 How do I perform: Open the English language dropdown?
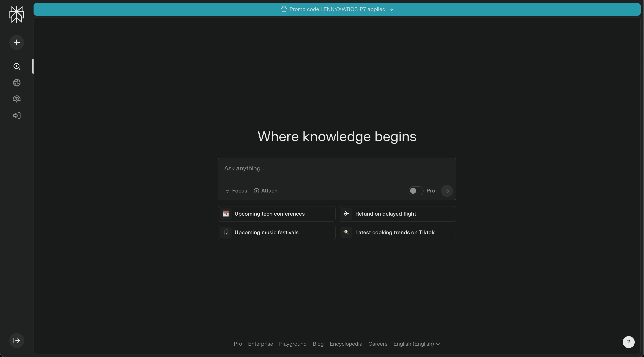tap(416, 344)
